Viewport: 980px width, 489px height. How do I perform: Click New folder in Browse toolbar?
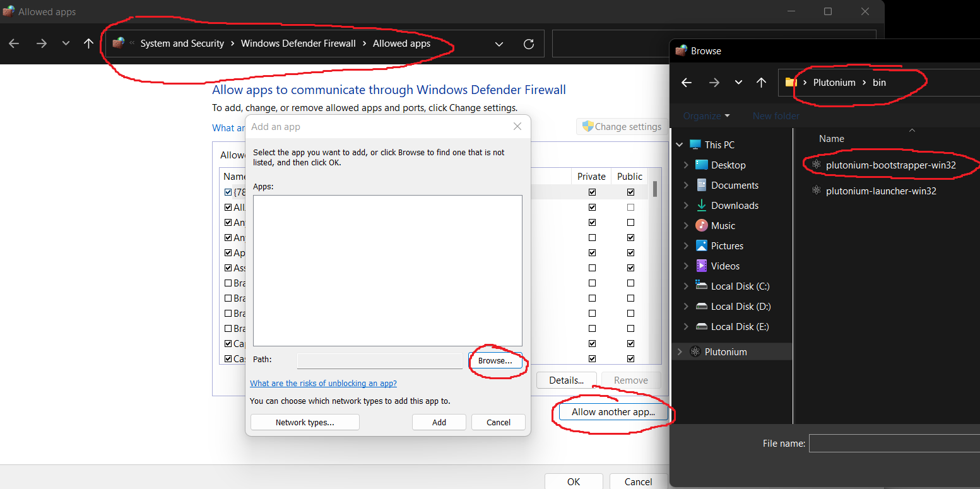(776, 115)
